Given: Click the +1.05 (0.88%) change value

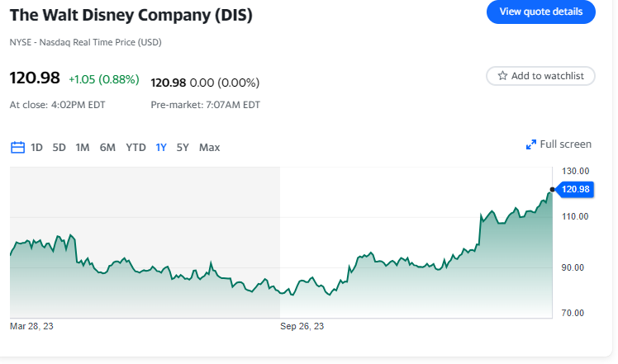Looking at the screenshot, I should 104,79.
